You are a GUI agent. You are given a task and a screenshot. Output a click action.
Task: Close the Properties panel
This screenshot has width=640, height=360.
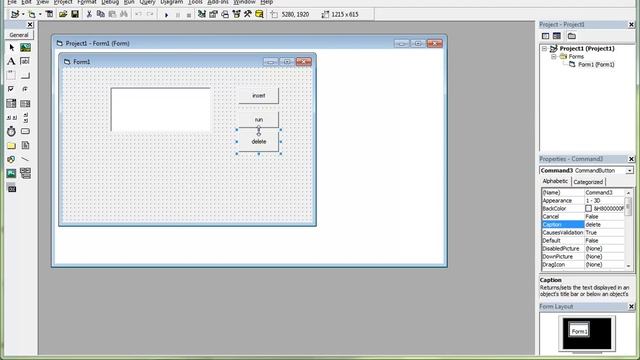pos(631,159)
